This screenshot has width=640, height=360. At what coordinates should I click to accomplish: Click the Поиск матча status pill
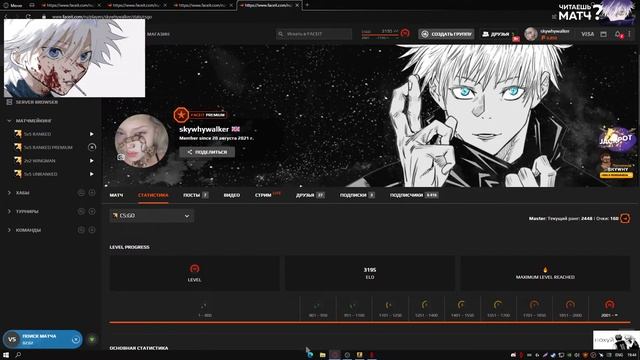tap(42, 340)
